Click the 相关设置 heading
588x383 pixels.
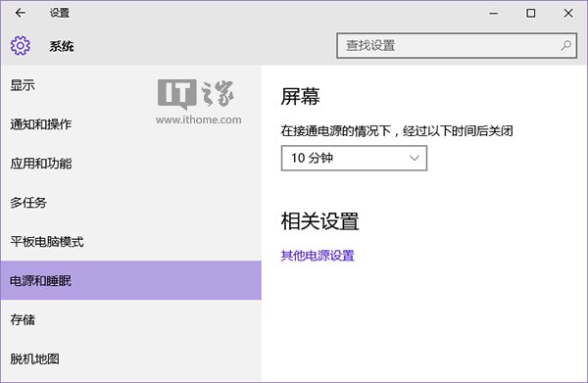pyautogui.click(x=319, y=221)
